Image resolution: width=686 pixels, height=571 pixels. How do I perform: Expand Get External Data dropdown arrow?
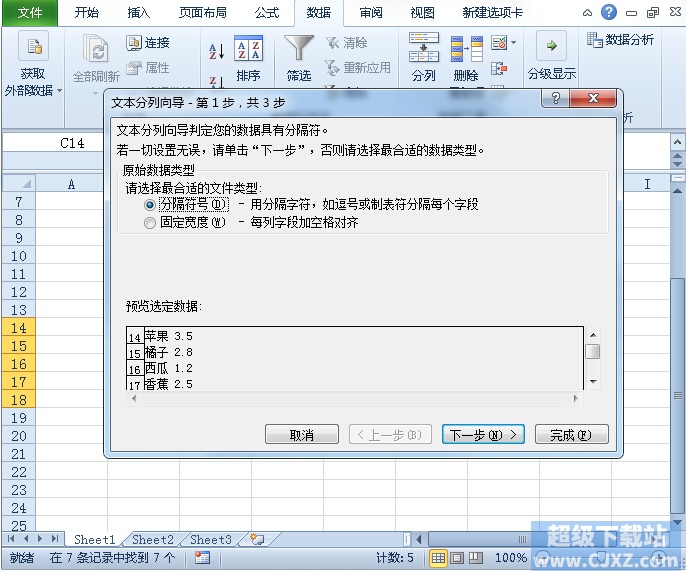[60, 91]
